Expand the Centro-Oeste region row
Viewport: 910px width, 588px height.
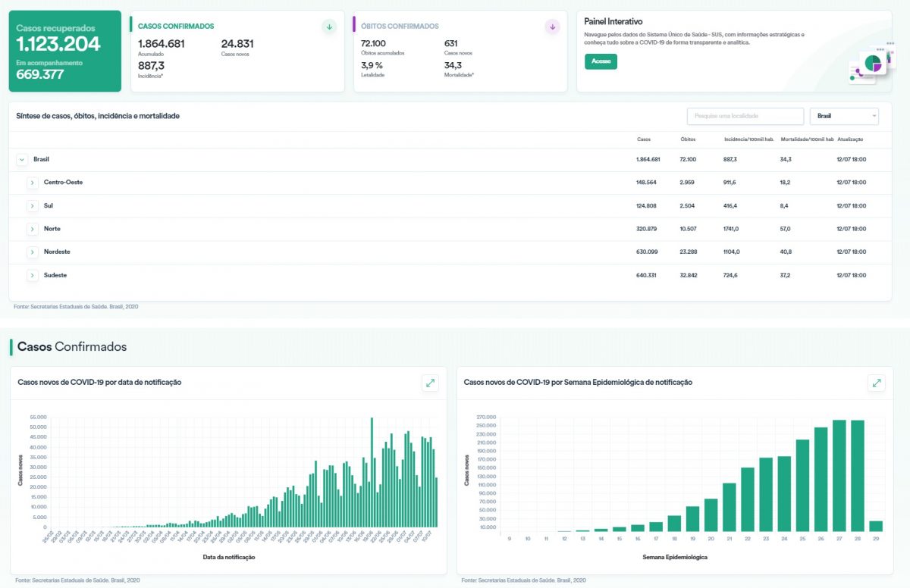(33, 183)
